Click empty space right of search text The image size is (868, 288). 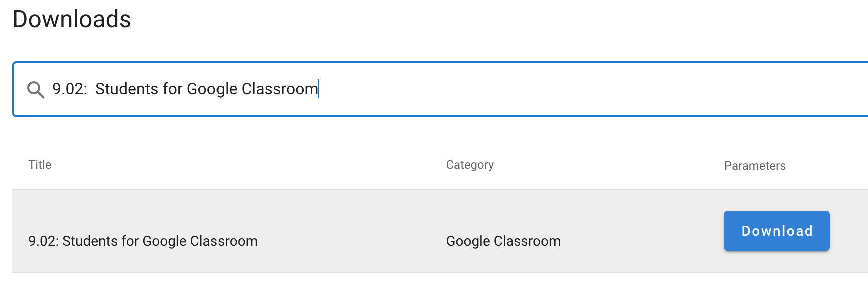[x=591, y=89]
